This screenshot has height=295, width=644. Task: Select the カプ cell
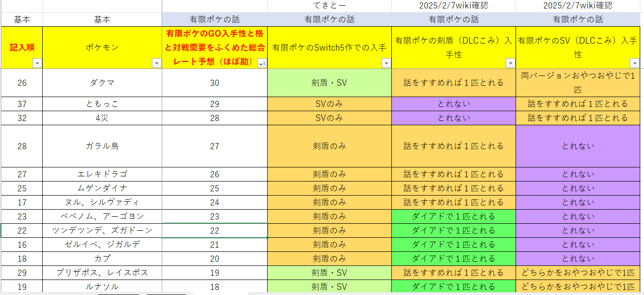(102, 259)
